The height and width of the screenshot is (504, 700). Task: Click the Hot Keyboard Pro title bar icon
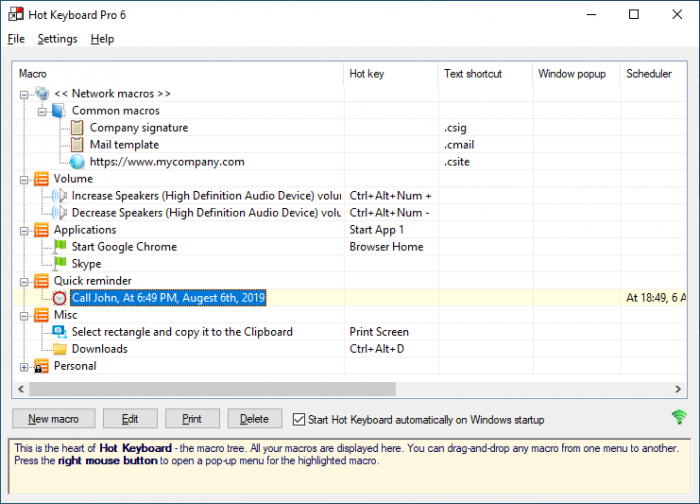[16, 14]
